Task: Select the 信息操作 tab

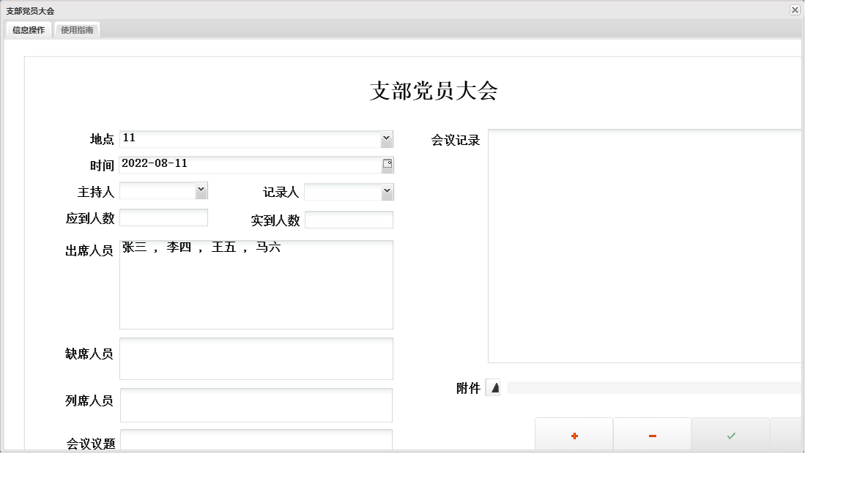Action: pos(27,30)
